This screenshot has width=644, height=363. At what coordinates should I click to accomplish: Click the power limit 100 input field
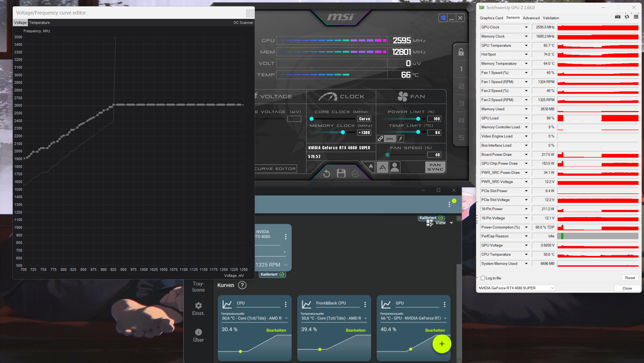[x=434, y=119]
